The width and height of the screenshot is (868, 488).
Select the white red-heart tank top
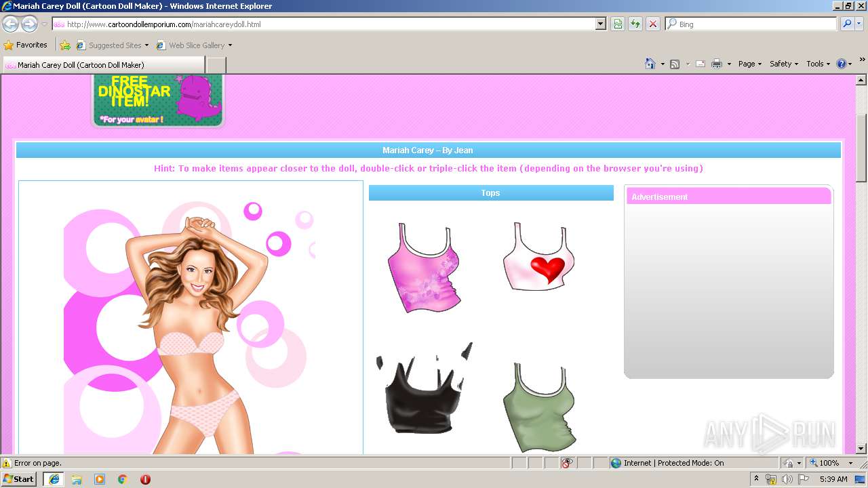click(539, 256)
